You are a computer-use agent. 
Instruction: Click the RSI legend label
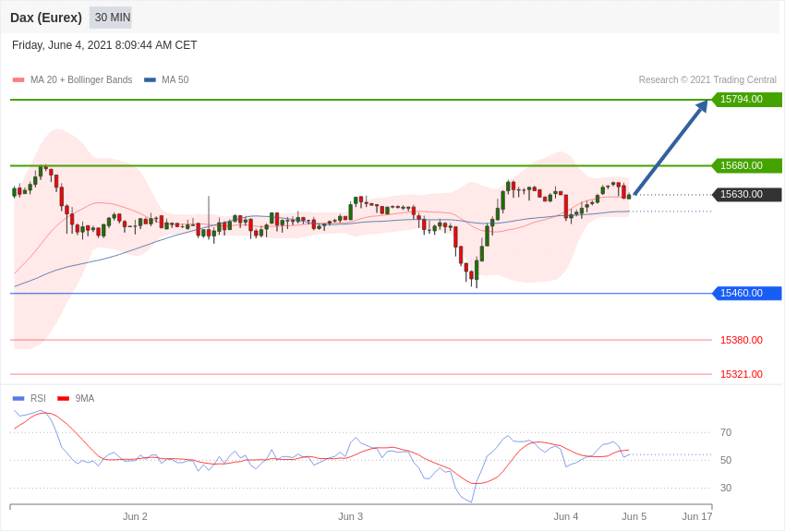38,398
